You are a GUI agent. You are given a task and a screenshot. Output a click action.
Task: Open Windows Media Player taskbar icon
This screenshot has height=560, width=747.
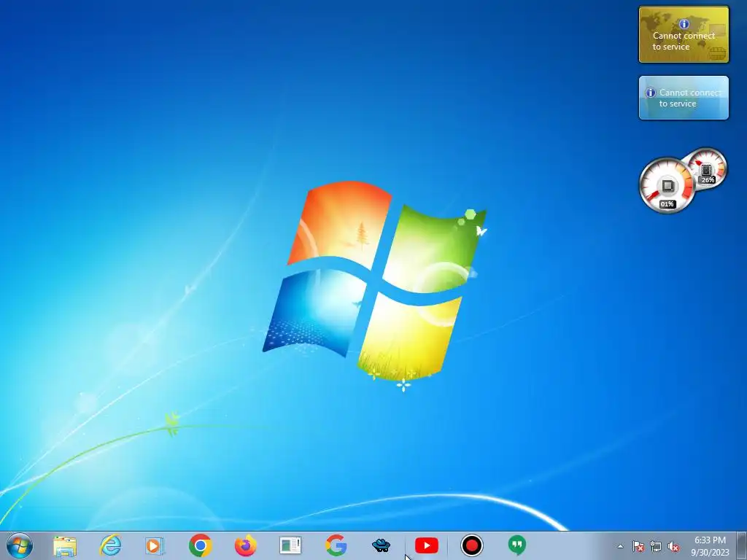point(155,545)
